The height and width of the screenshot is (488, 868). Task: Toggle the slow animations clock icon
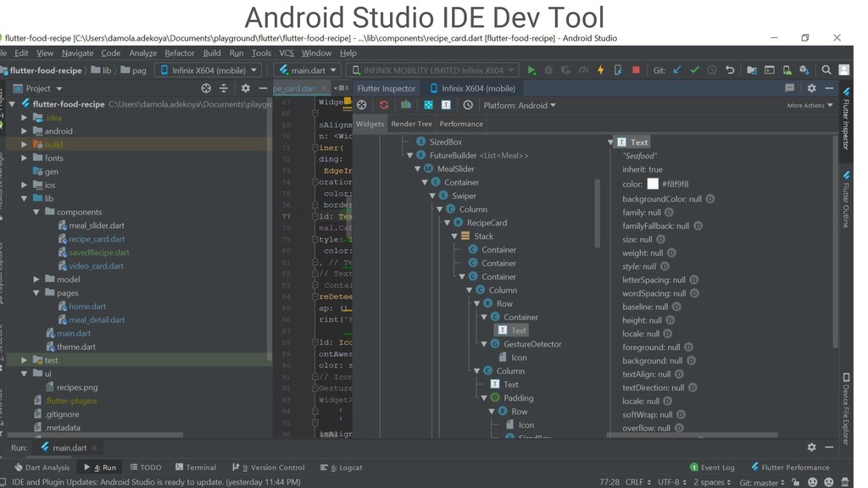[468, 105]
